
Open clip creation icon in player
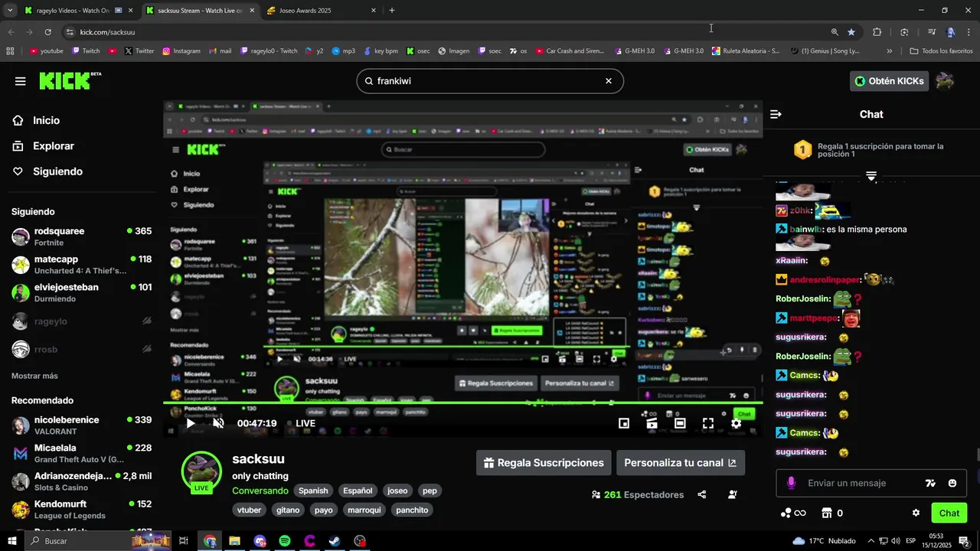click(652, 423)
